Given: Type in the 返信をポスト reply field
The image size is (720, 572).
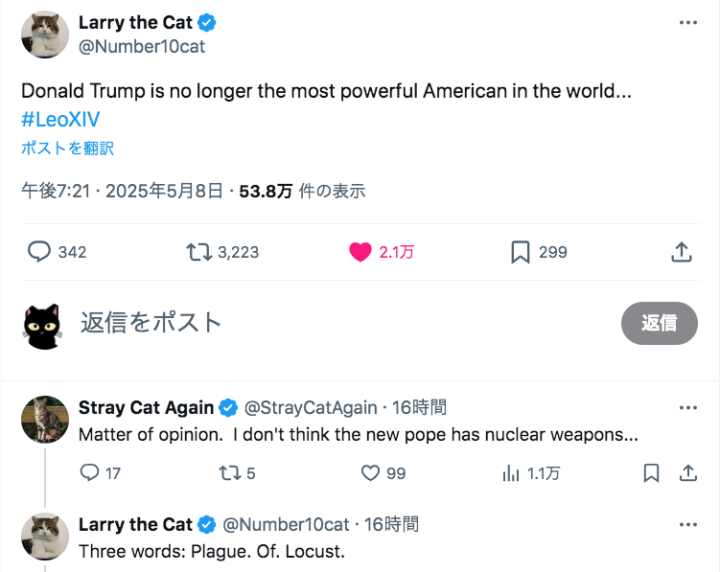Looking at the screenshot, I should (300, 322).
